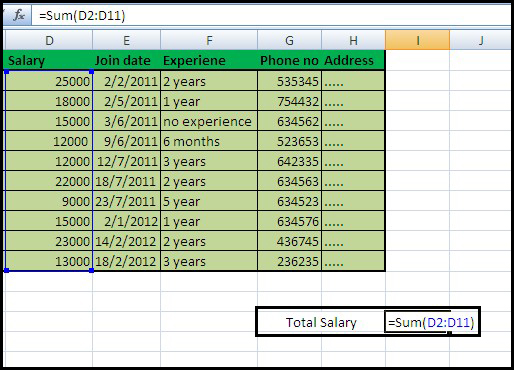Viewport: 514px width, 370px height.
Task: Select salary cell 18000
Action: (x=49, y=101)
